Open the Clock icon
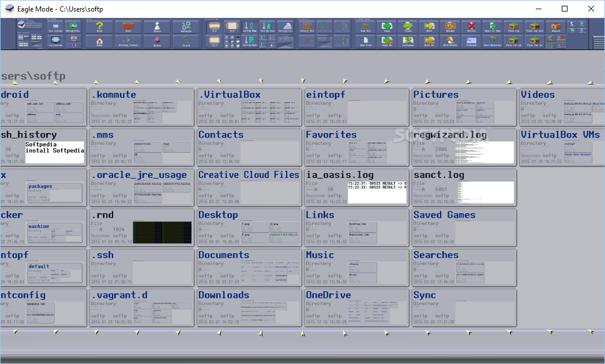The image size is (605, 364). (186, 41)
